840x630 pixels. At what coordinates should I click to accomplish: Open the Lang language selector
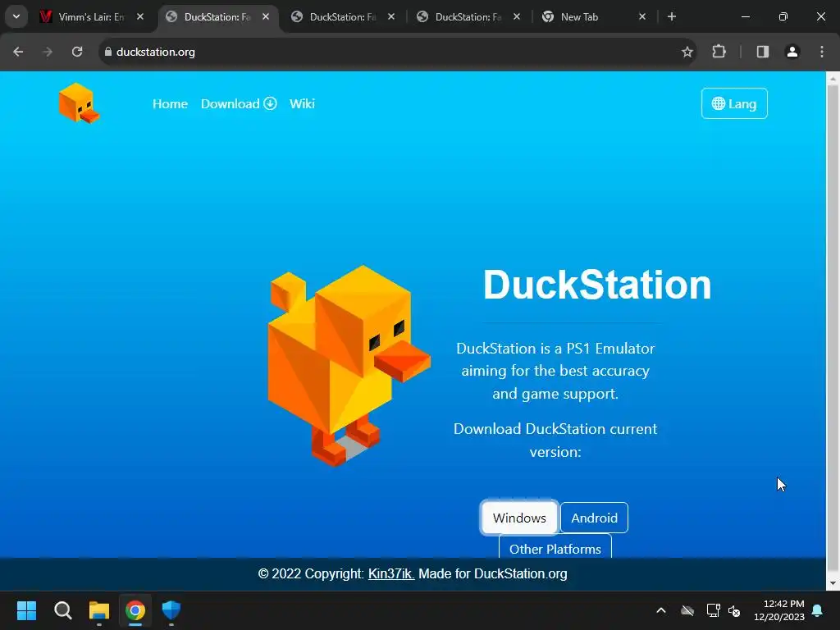tap(734, 103)
